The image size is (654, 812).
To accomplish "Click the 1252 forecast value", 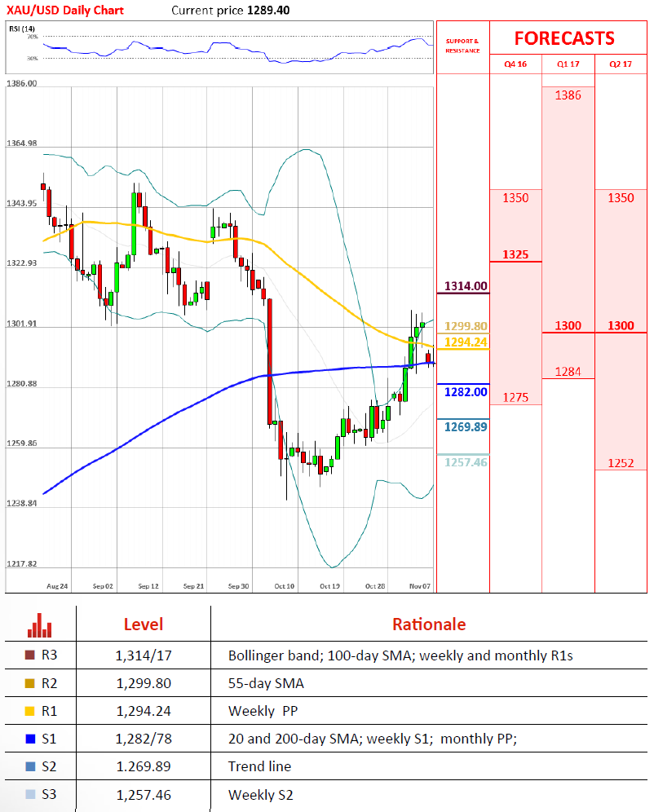I will [x=621, y=463].
